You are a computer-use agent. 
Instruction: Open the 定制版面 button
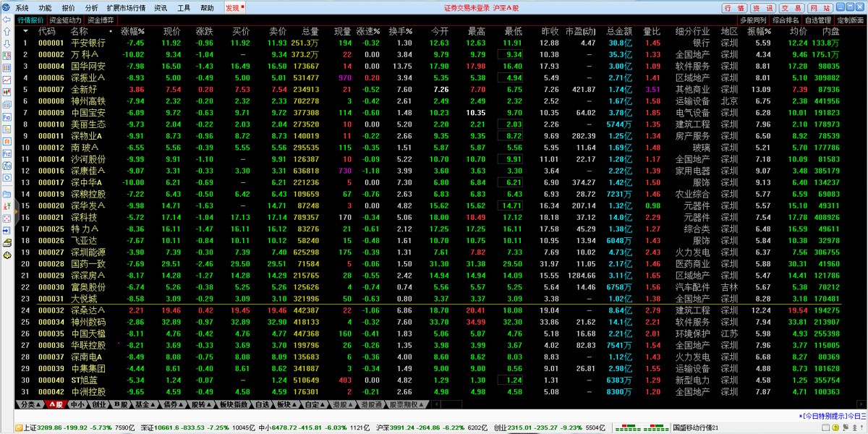(851, 20)
